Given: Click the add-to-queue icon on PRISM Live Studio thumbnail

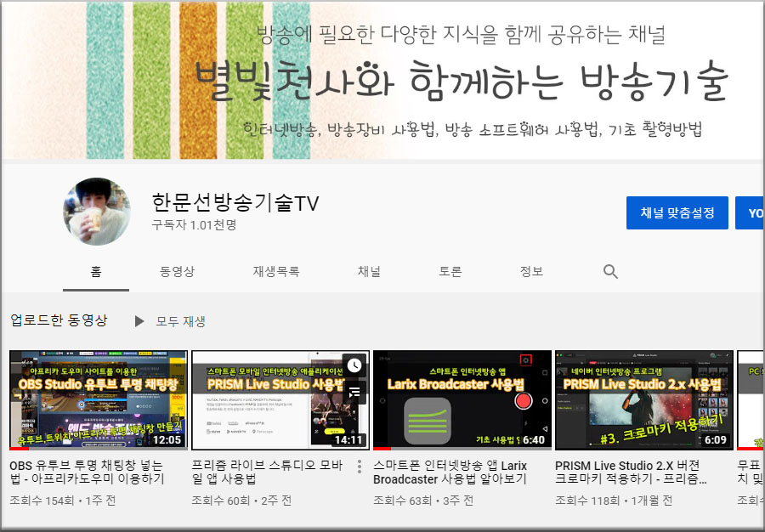Looking at the screenshot, I should pyautogui.click(x=354, y=391).
